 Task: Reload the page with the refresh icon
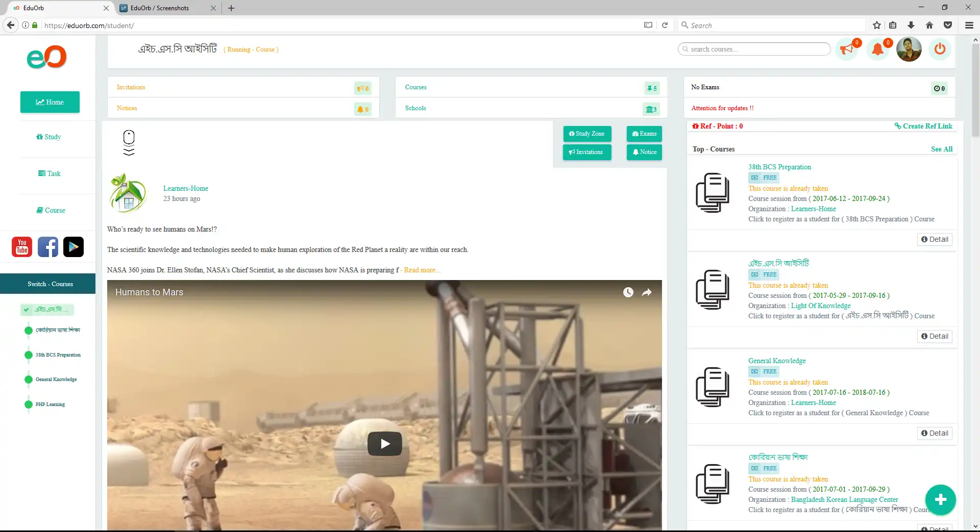(x=665, y=25)
